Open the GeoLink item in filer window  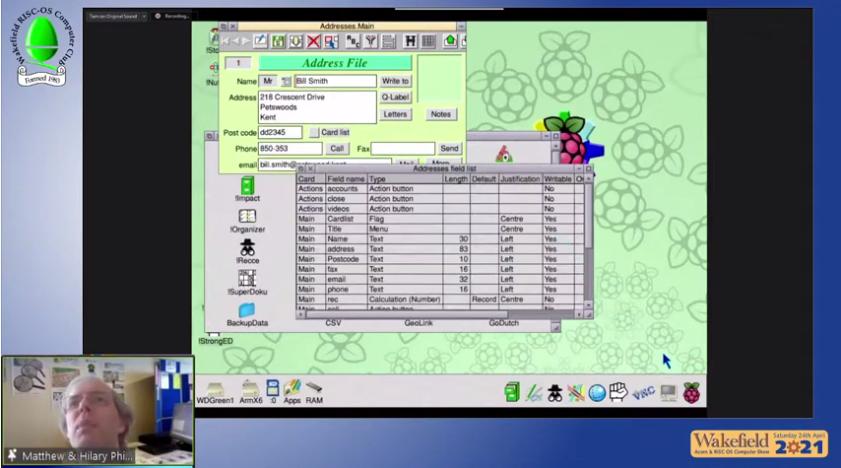[x=418, y=323]
